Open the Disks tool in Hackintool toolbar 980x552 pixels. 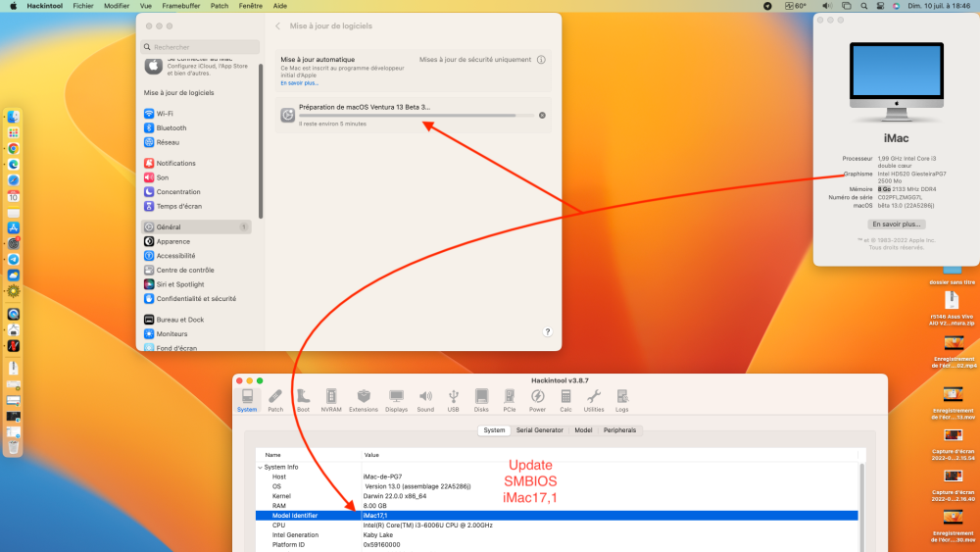point(481,400)
